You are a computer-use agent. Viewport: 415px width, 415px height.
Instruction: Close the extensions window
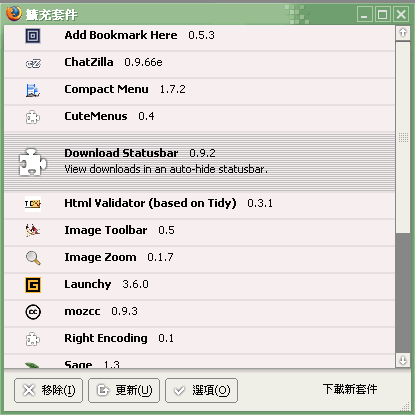(401, 14)
